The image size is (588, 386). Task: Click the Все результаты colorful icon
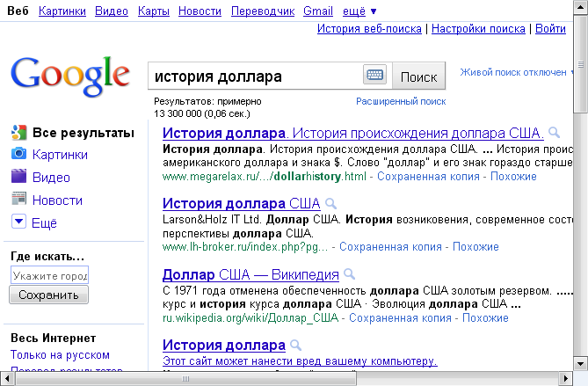(18, 133)
